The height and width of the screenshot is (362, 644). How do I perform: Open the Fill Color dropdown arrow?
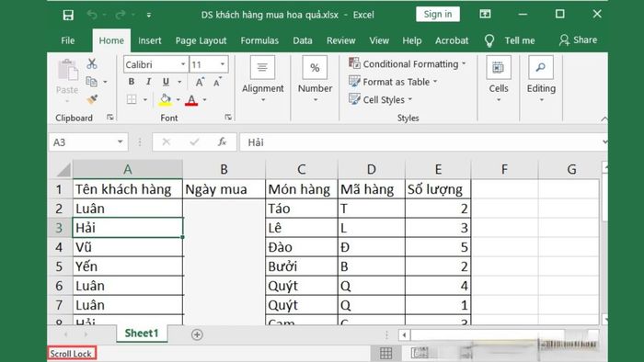click(178, 100)
